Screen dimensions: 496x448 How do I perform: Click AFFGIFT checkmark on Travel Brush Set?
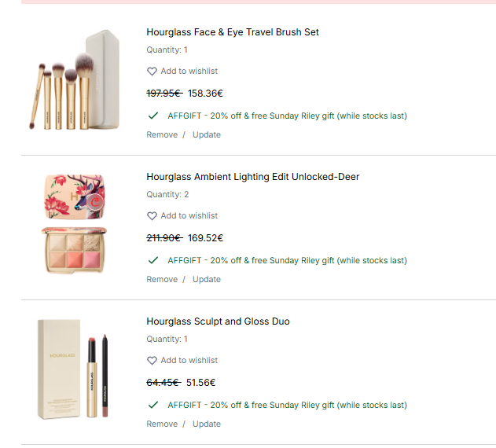[x=153, y=116]
